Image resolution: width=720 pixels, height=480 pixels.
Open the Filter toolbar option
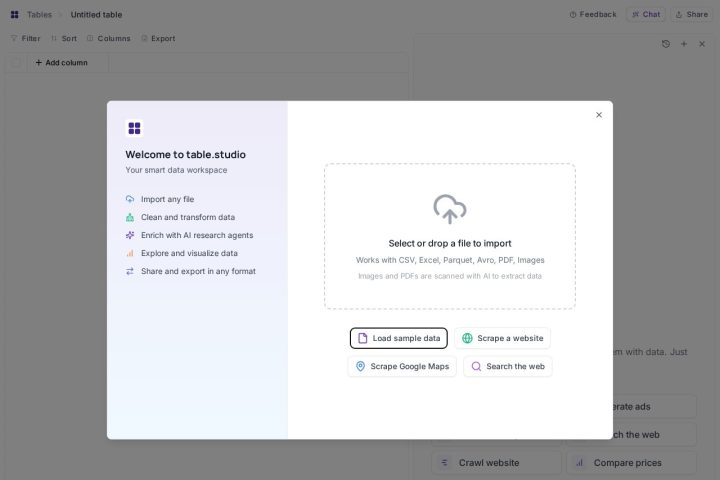coord(26,39)
